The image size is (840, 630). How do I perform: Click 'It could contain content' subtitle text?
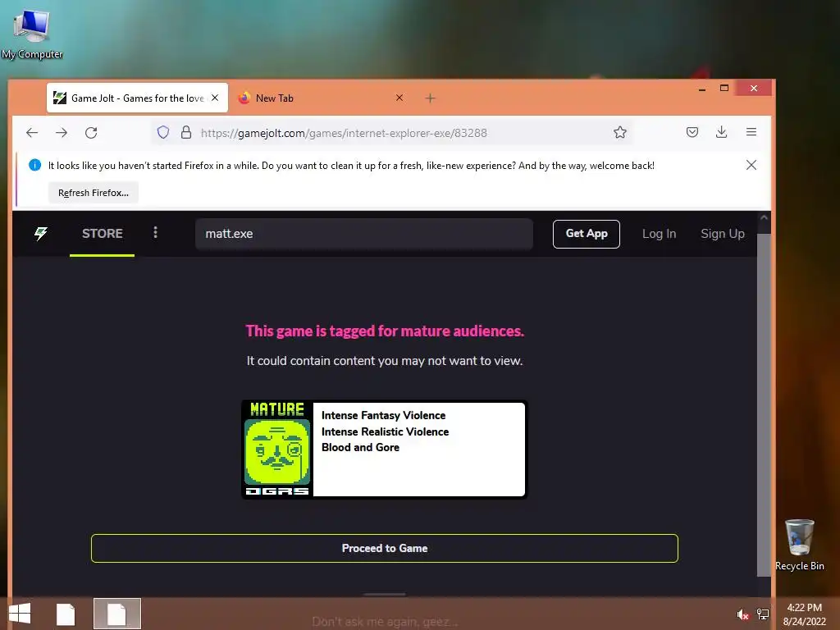(x=385, y=361)
